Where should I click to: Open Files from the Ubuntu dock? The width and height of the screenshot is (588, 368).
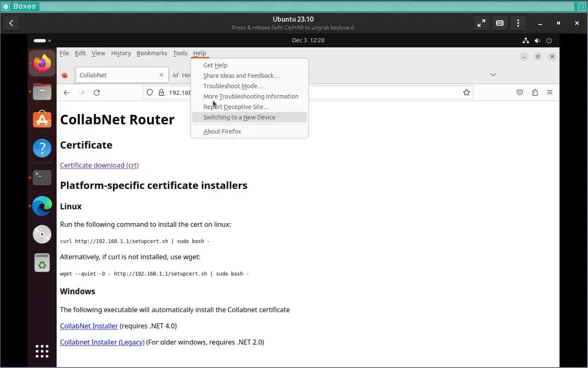pyautogui.click(x=42, y=92)
